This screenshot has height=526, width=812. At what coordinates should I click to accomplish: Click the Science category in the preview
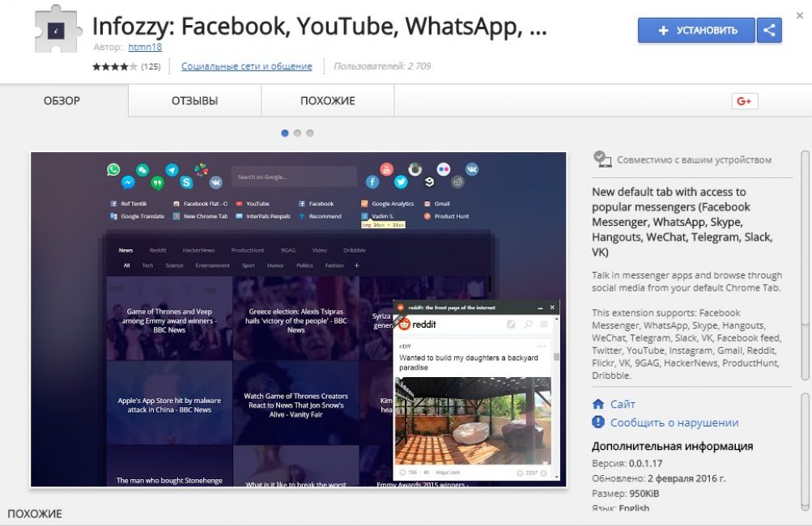175,265
